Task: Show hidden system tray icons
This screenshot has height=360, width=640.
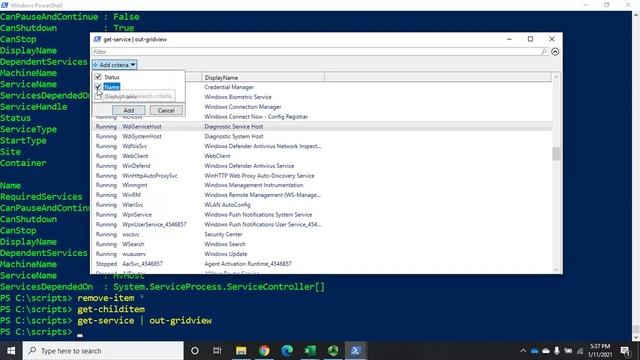Action: [x=523, y=351]
